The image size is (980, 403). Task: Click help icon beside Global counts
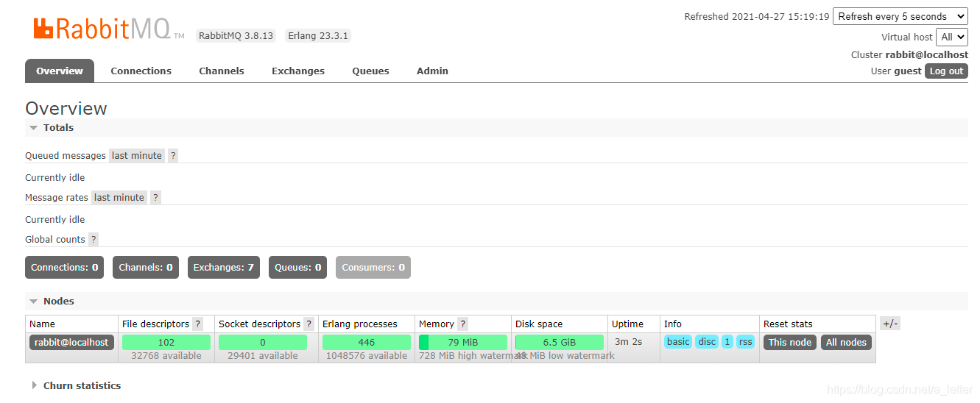coord(94,239)
